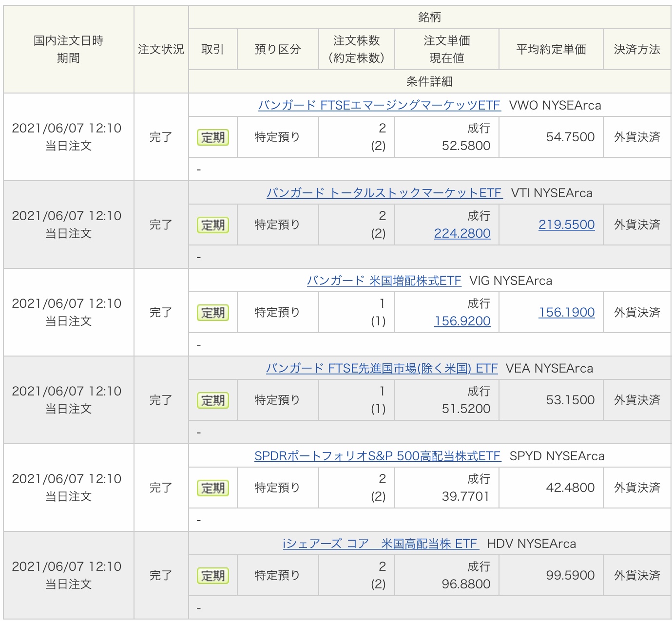This screenshot has height=621, width=672.
Task: Select the 預り区分 column header
Action: [x=278, y=49]
